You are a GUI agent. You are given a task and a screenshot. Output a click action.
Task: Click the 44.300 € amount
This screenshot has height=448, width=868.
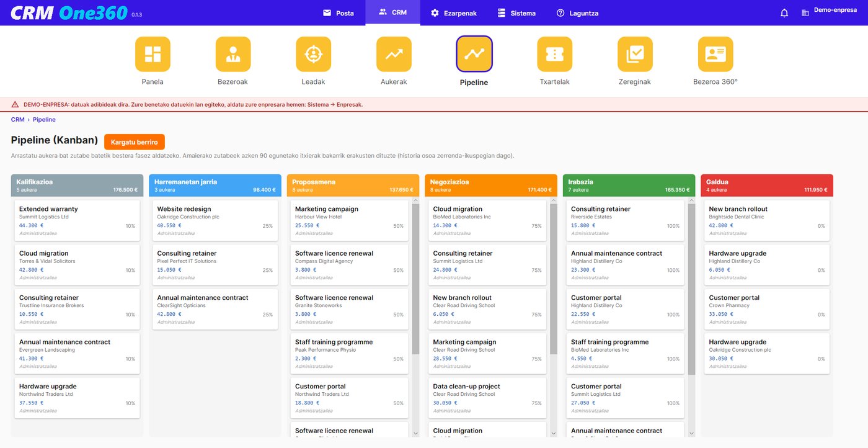[x=31, y=226]
